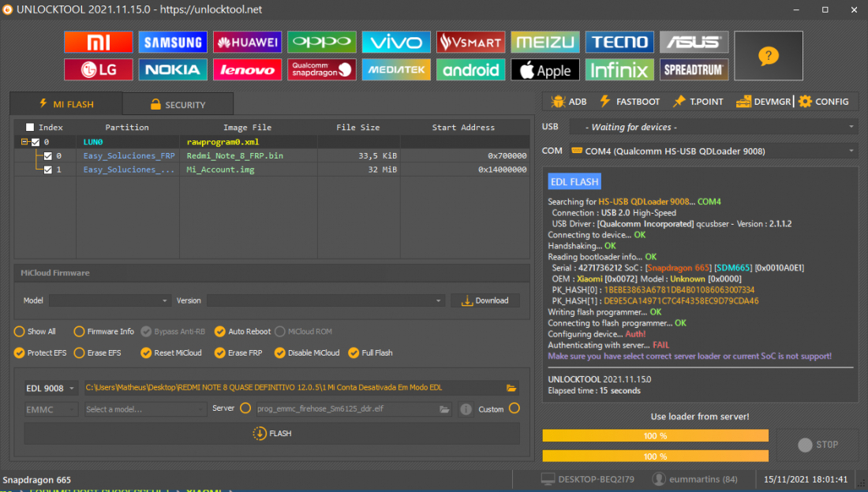Open the help question mark tile
Viewport: 868px width, 492px height.
click(x=769, y=56)
